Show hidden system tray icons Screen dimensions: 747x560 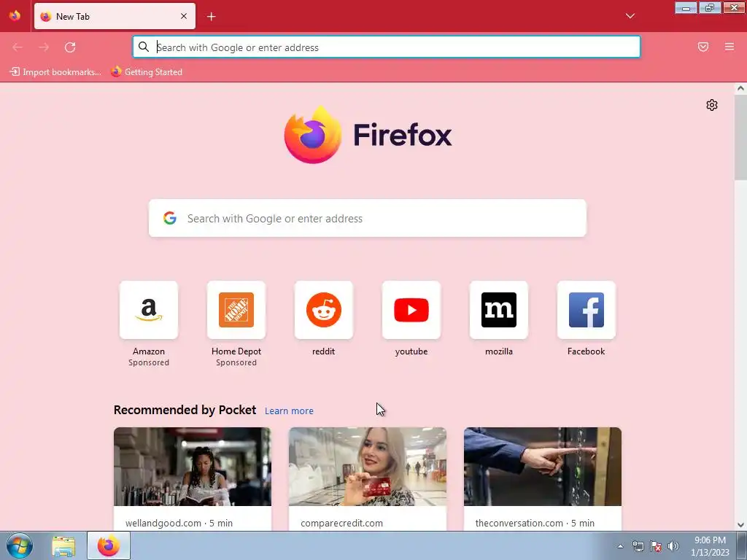click(620, 546)
